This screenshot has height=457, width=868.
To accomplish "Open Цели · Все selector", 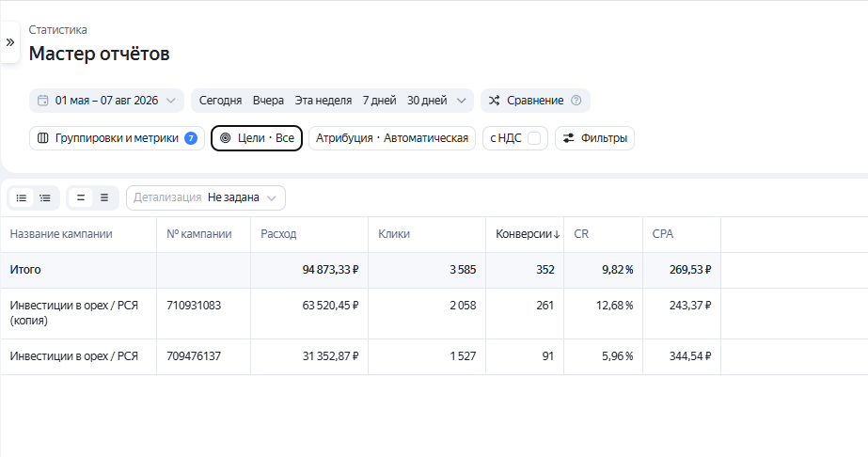I will coord(257,138).
